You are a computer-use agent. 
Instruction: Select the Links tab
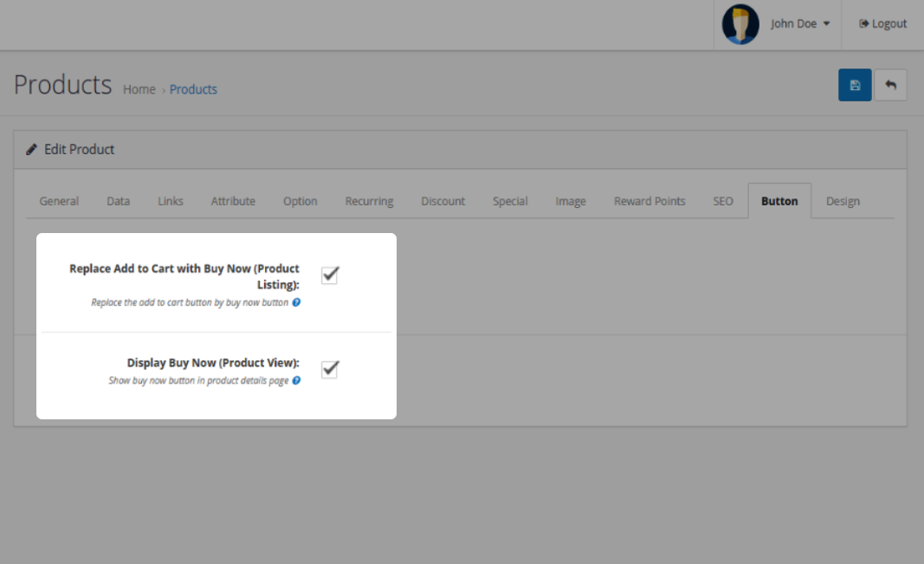click(x=171, y=201)
